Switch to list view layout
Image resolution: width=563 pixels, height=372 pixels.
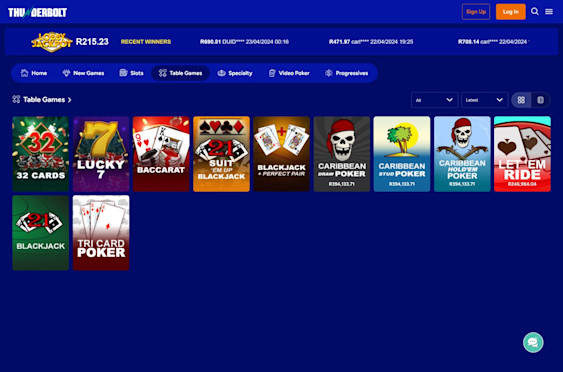tap(540, 100)
